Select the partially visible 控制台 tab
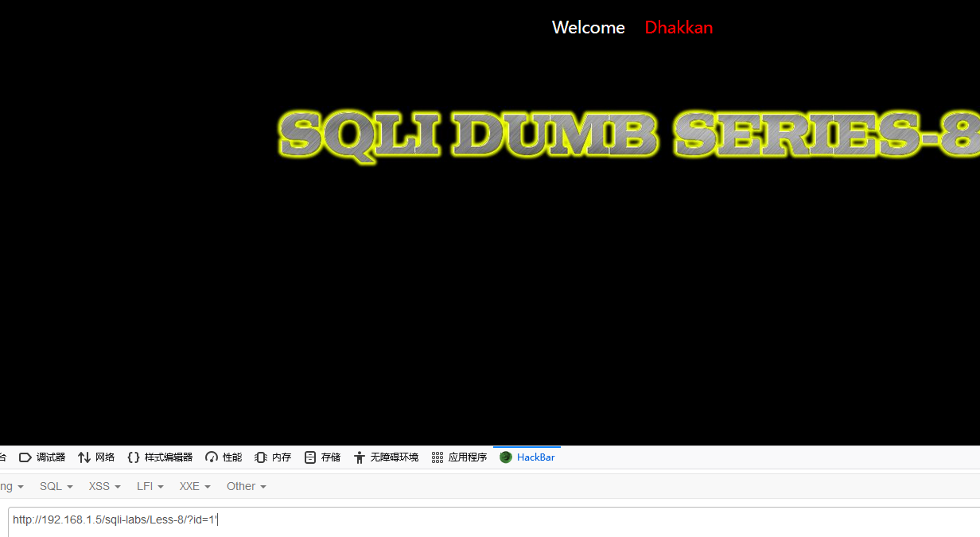The image size is (980, 537). pos(3,457)
